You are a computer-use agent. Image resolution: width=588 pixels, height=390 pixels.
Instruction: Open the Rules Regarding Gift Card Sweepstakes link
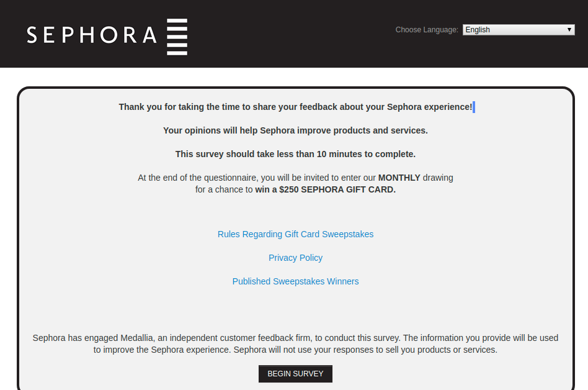pyautogui.click(x=295, y=234)
